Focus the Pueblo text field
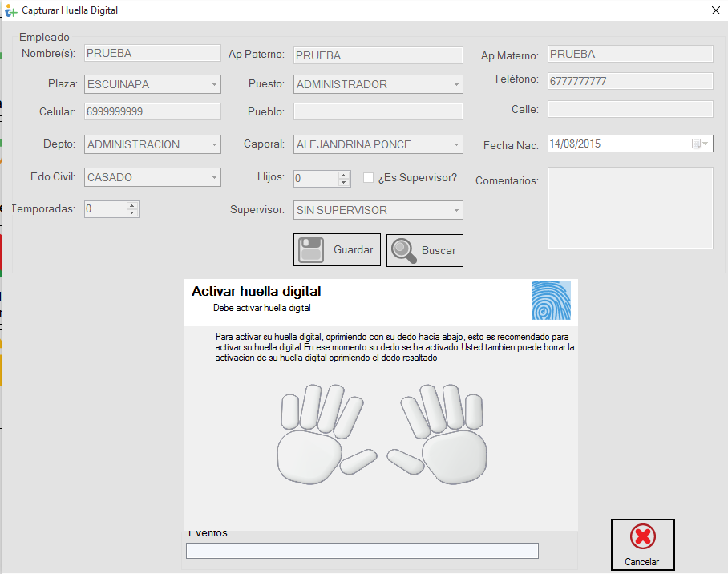 (x=378, y=112)
